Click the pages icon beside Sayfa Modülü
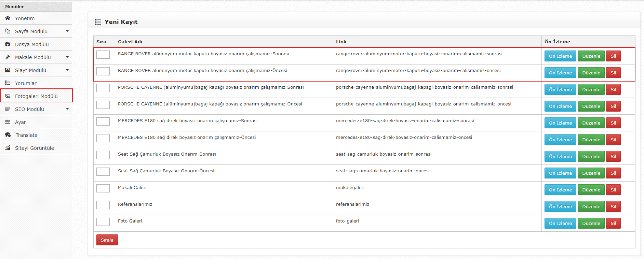 8,31
